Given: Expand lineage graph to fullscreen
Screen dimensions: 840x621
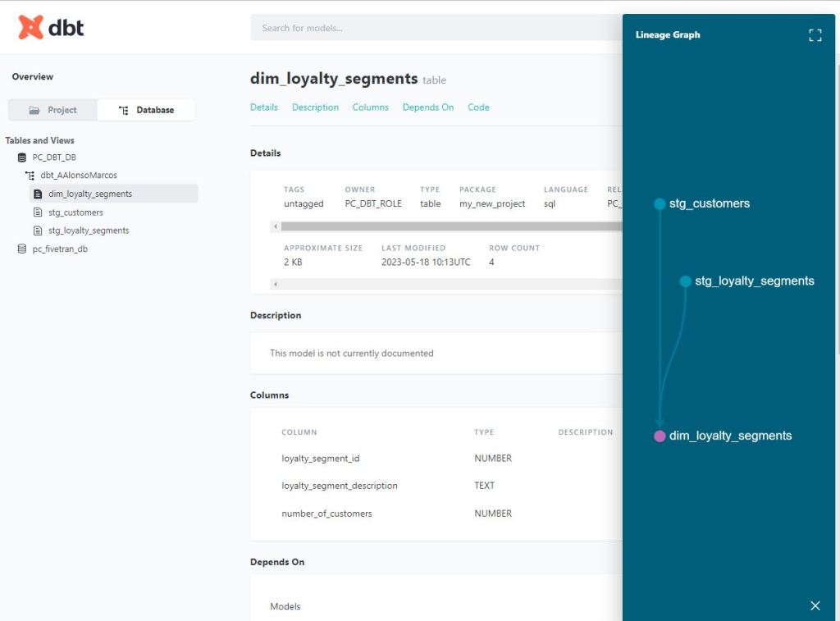Looking at the screenshot, I should tap(815, 35).
